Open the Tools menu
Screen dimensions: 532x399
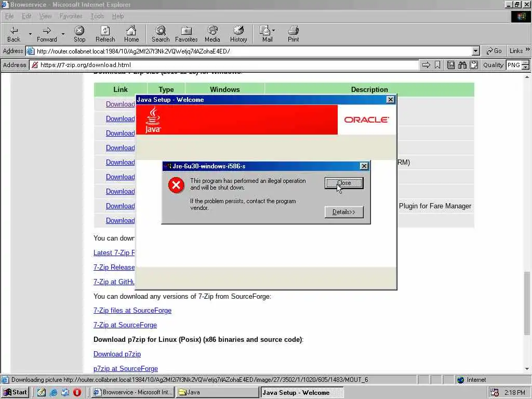click(97, 16)
